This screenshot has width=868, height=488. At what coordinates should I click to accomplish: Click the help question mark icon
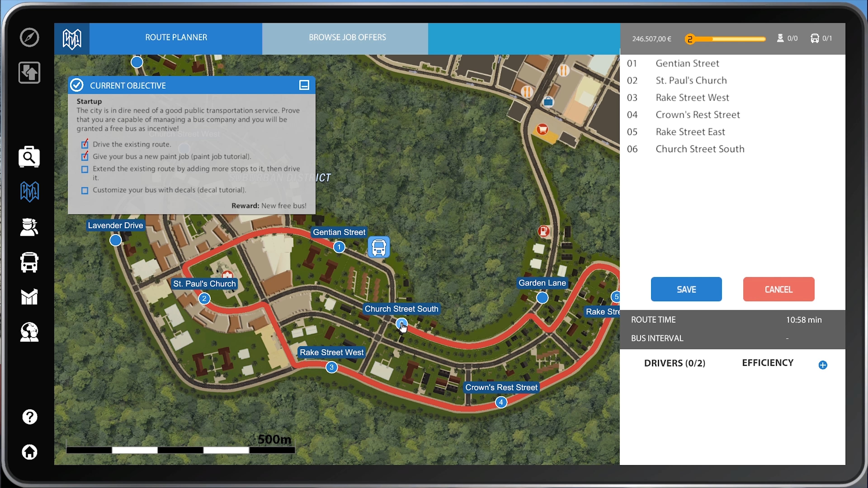pos(29,417)
